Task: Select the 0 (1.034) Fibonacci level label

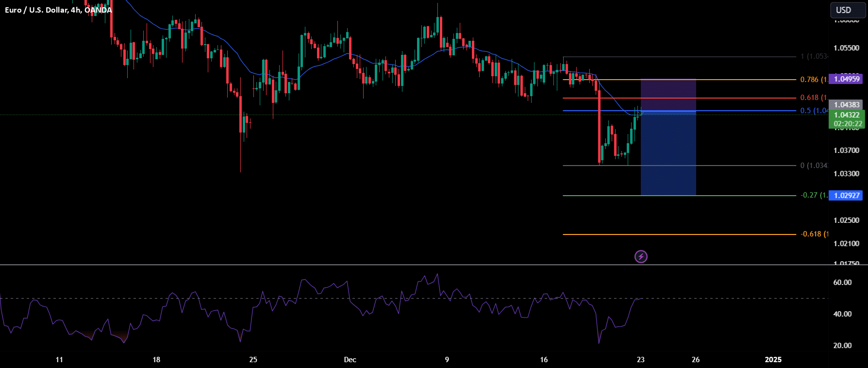Action: coord(814,166)
